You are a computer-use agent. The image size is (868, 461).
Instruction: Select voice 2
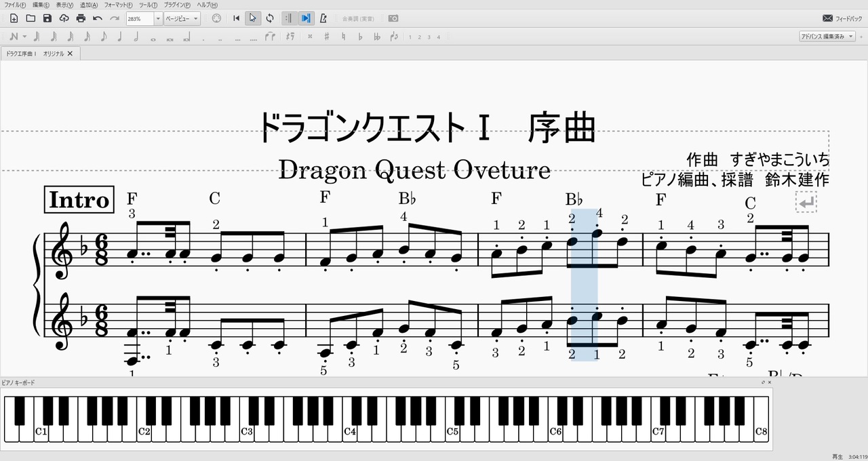[420, 37]
